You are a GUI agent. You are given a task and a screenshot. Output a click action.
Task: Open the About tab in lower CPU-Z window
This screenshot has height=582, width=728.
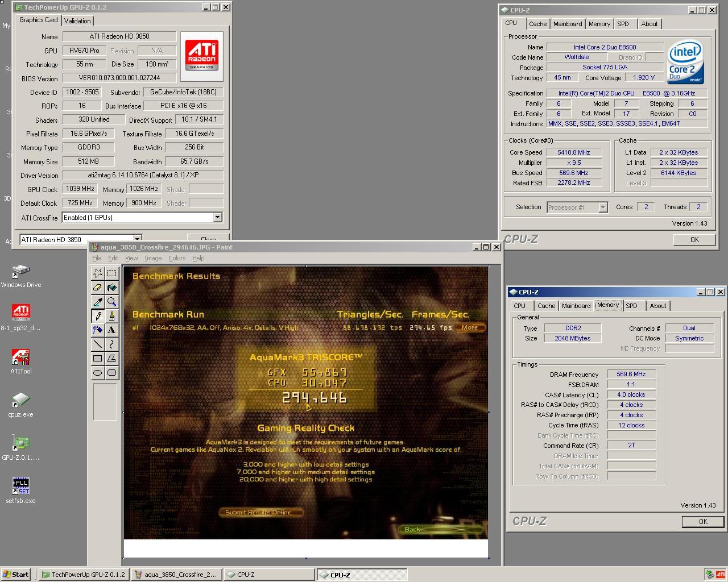pos(658,306)
